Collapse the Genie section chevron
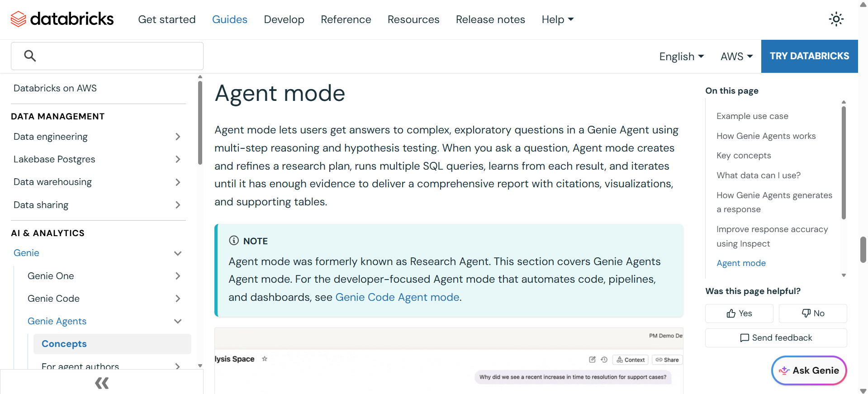This screenshot has height=394, width=868. (x=178, y=253)
